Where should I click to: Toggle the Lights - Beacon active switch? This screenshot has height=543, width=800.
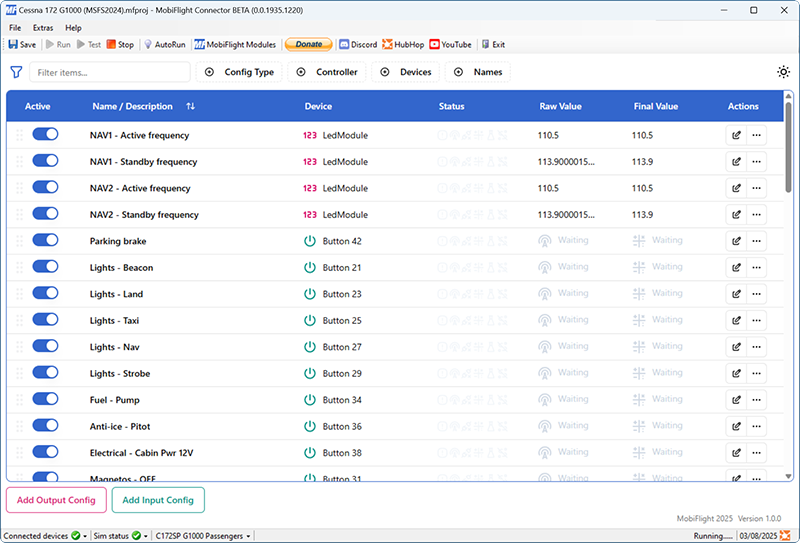click(45, 266)
